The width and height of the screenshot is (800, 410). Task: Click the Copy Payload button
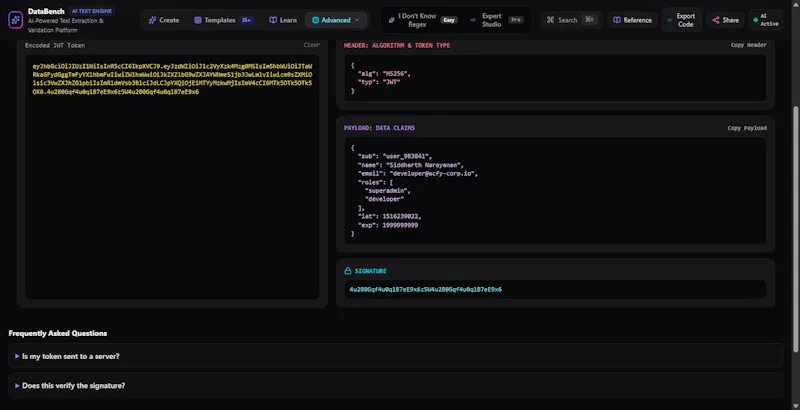click(747, 128)
